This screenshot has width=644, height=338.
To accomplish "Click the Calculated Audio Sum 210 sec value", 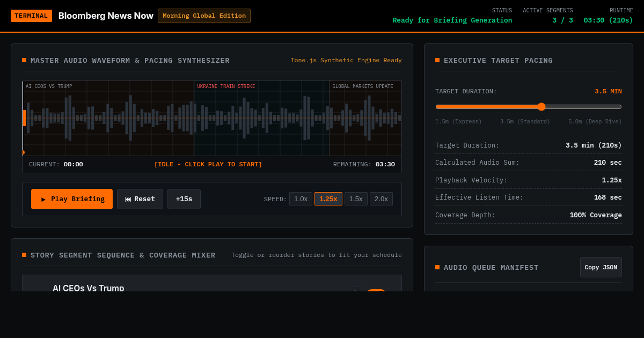I will (608, 163).
